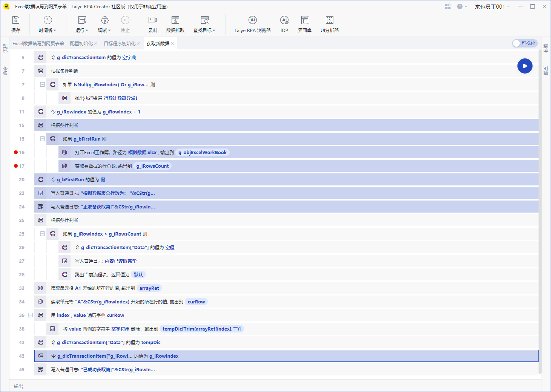Switch to 目标程序初始化 tab
Image resolution: width=551 pixels, height=392 pixels.
pyautogui.click(x=120, y=44)
